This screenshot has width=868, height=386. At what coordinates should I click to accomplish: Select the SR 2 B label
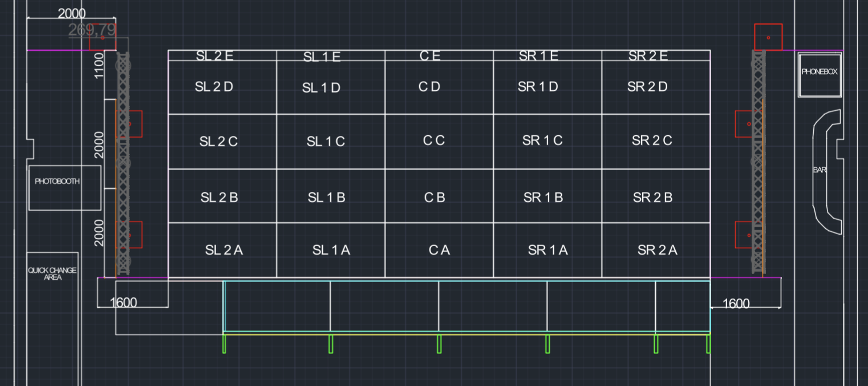(652, 198)
